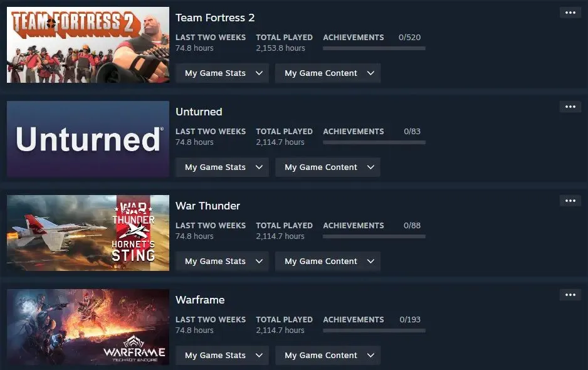The height and width of the screenshot is (370, 588).
Task: Expand My Game Content for Warframe
Action: (328, 356)
